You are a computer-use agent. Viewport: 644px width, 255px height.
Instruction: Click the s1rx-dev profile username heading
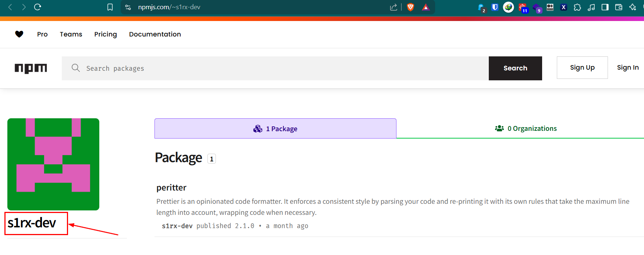click(x=32, y=223)
